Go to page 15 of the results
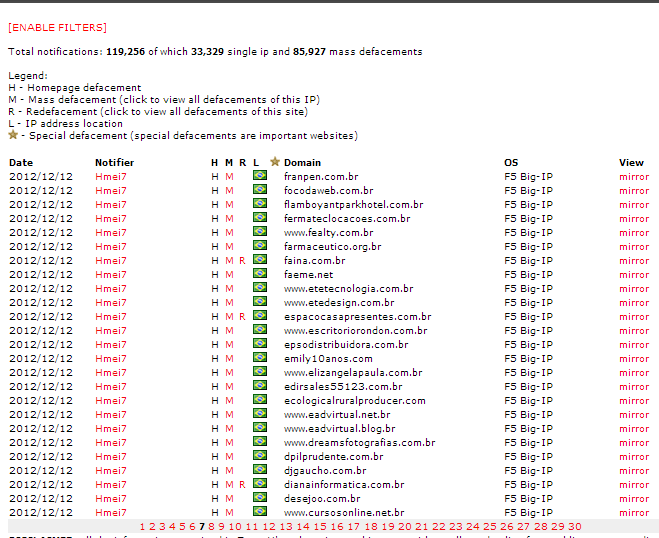659x538 pixels. [x=320, y=527]
